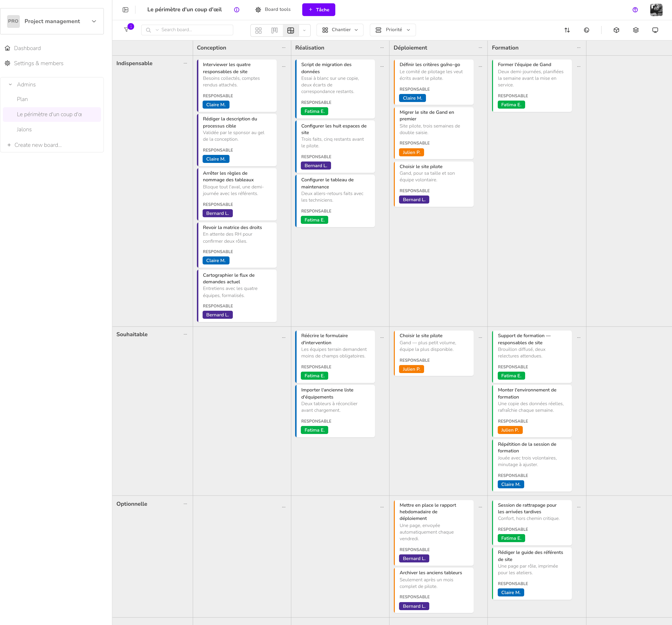Open the Chantier column grouping dropdown
Viewport: 672px width, 625px height.
(x=340, y=30)
